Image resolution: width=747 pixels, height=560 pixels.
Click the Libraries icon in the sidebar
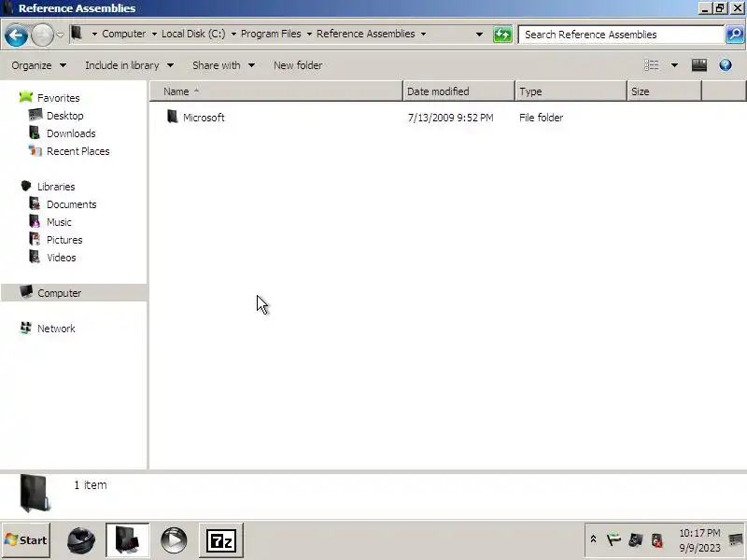[26, 186]
